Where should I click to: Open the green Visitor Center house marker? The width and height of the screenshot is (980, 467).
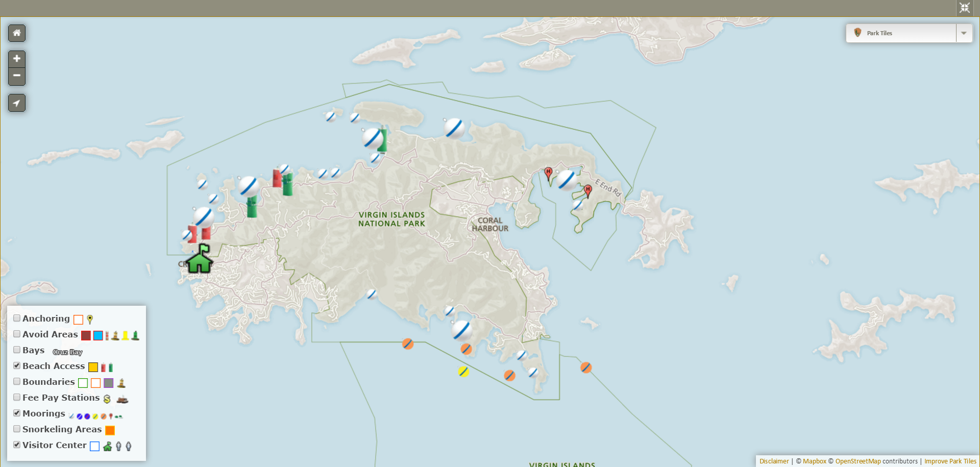tap(200, 259)
